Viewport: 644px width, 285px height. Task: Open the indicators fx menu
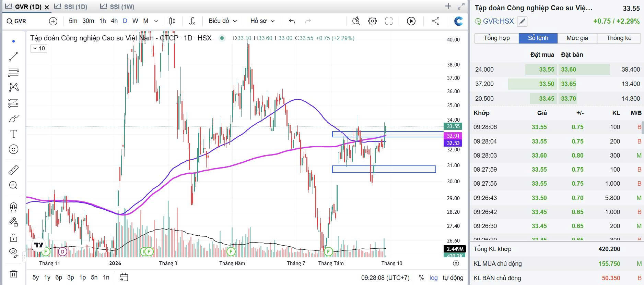coord(192,21)
